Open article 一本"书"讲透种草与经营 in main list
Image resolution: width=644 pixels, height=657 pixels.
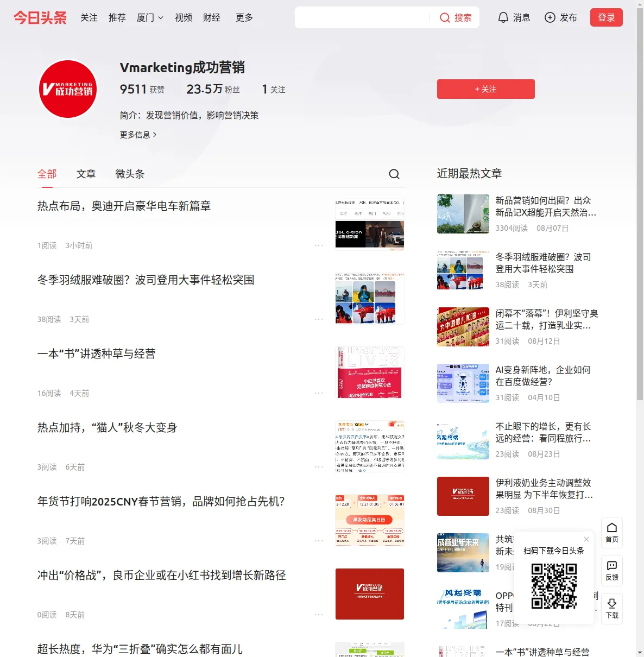[x=97, y=354]
